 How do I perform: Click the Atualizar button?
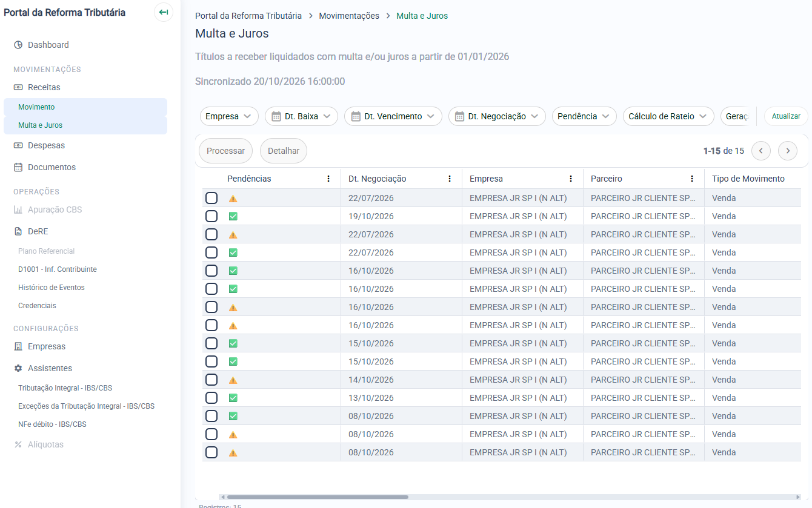tap(786, 116)
